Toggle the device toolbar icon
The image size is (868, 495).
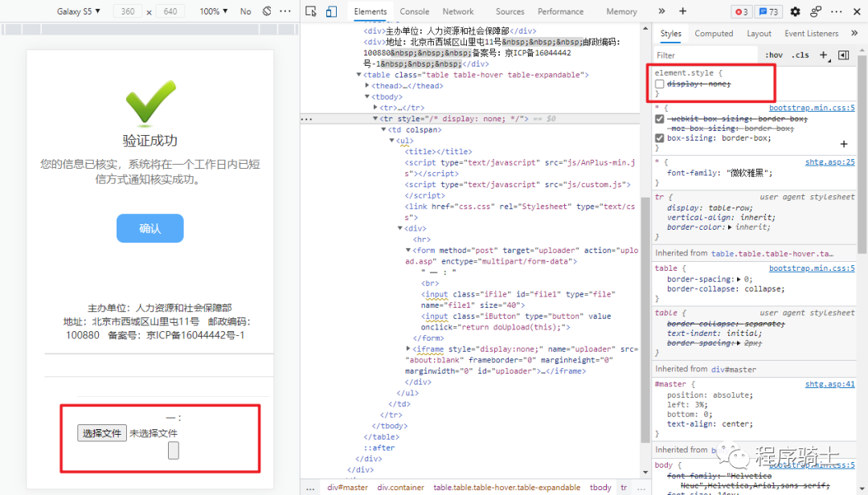click(331, 11)
